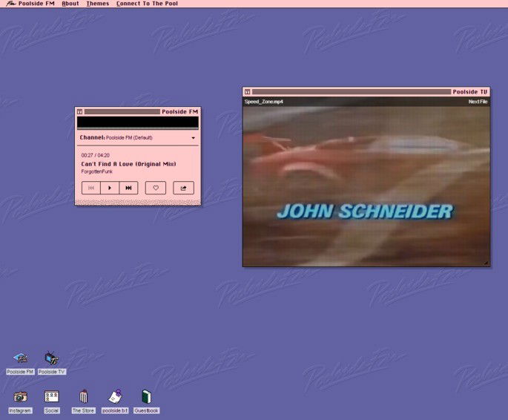Click artist name ForgottenFunk
Viewport: 508px width, 420px height.
pyautogui.click(x=96, y=171)
